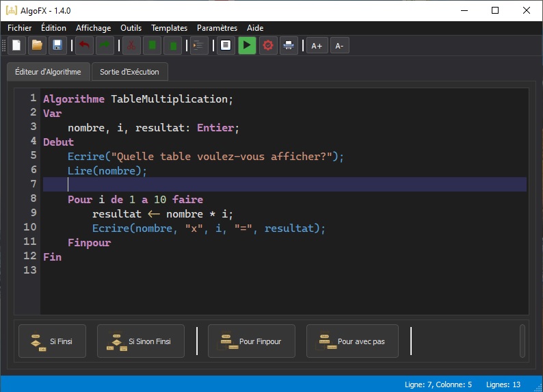Click 'Pour' keyword on line 8

click(x=80, y=200)
